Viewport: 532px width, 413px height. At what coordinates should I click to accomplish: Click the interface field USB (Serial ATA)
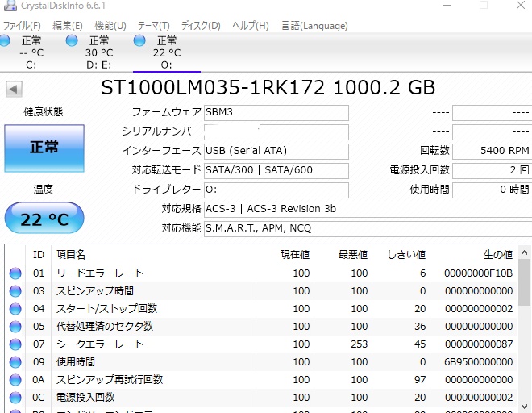(x=276, y=151)
